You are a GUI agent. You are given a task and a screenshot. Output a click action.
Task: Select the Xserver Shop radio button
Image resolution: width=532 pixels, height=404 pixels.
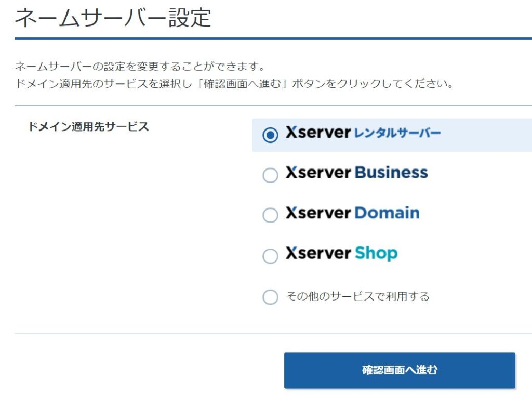[270, 256]
